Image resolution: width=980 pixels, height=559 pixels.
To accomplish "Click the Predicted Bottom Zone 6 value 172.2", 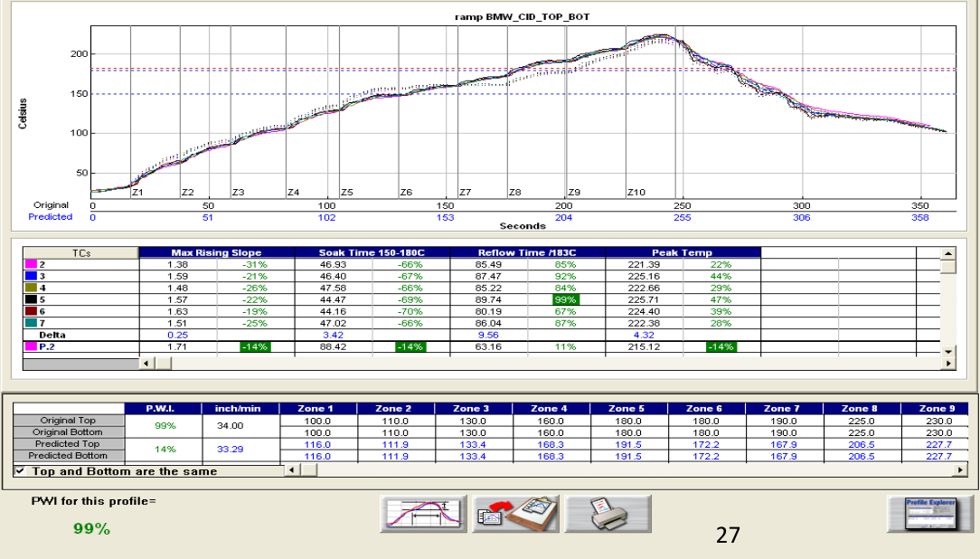I will click(706, 457).
